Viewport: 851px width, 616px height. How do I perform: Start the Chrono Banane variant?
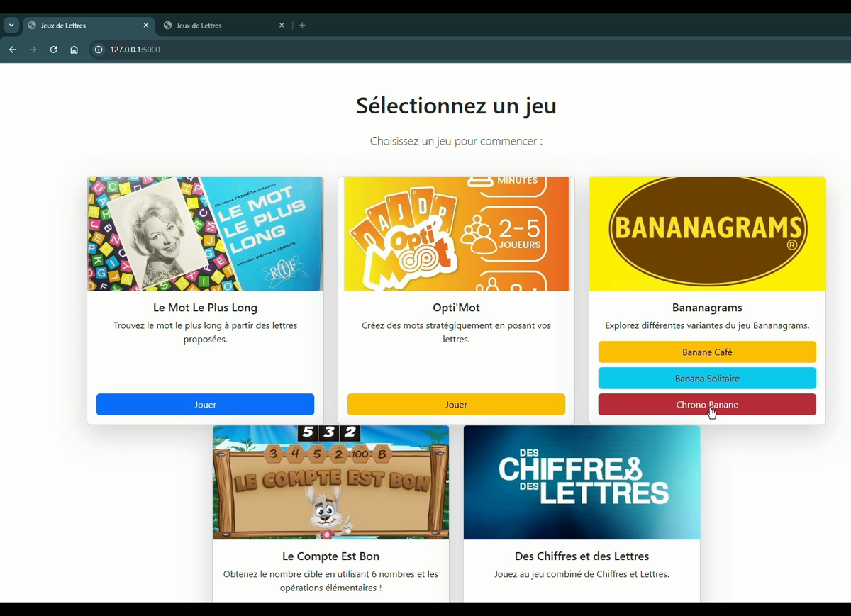pos(707,405)
